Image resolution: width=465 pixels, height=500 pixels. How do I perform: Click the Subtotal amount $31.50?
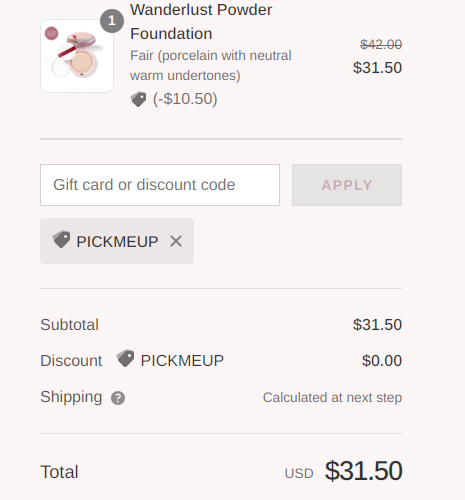pos(377,325)
